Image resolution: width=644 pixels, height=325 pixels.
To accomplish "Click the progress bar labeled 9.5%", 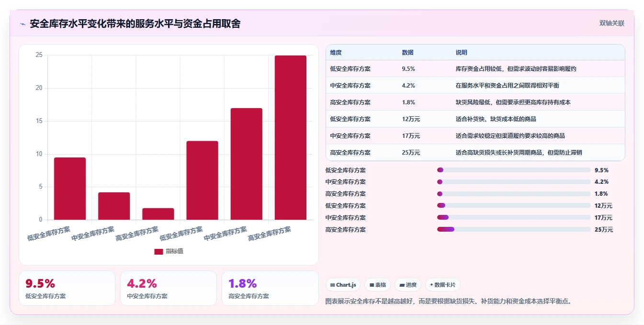I will (514, 170).
